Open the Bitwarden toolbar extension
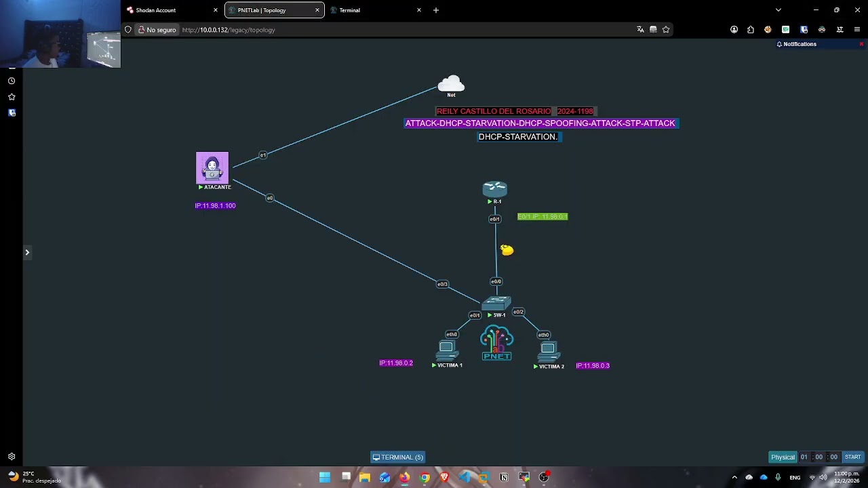Viewport: 868px width, 488px height. [804, 30]
